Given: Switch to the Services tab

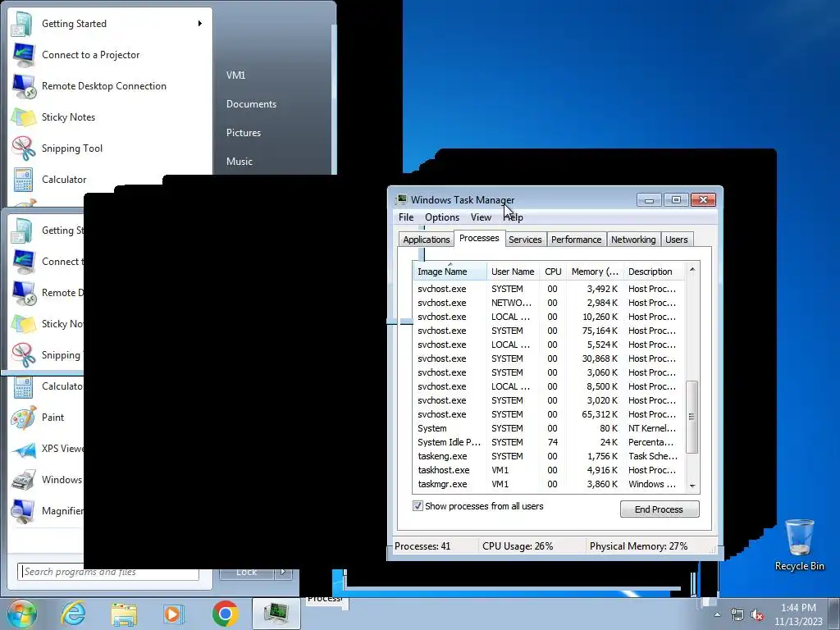Looking at the screenshot, I should pos(525,240).
